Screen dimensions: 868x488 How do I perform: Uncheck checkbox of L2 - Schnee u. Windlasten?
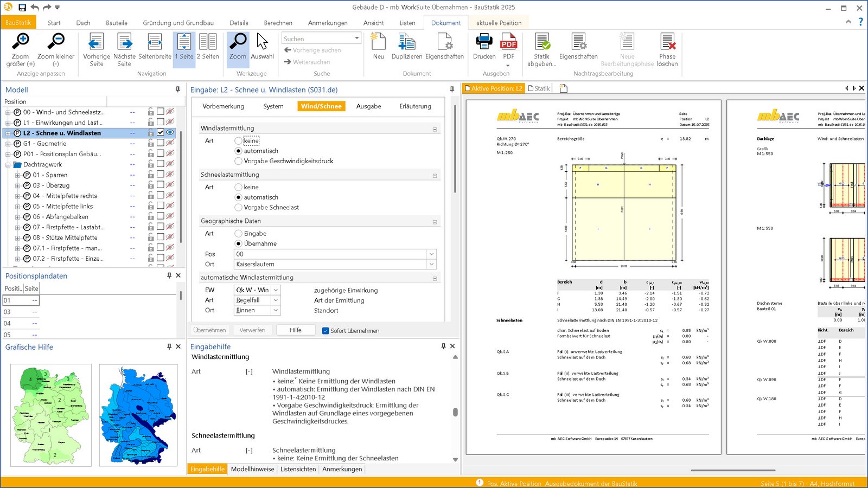click(161, 132)
